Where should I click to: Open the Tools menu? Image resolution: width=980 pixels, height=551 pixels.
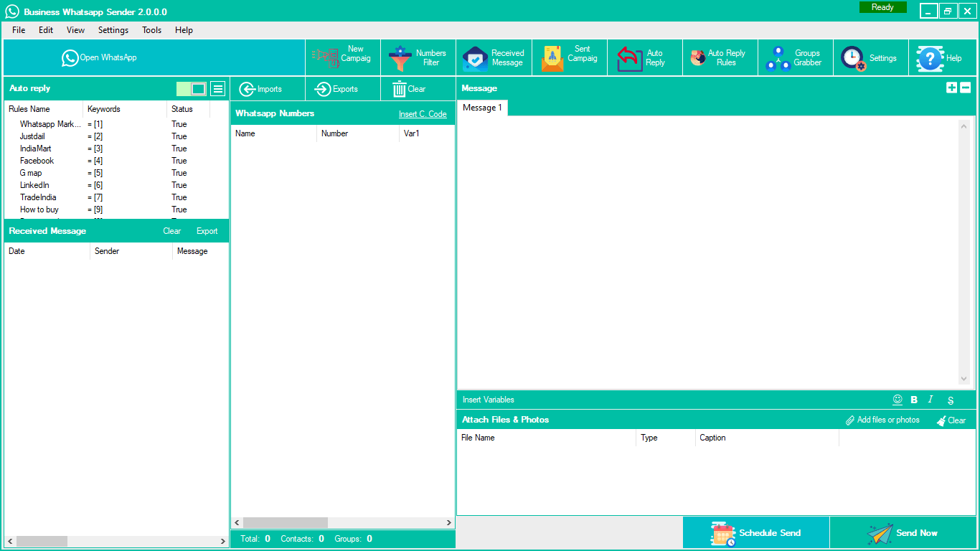pyautogui.click(x=151, y=30)
